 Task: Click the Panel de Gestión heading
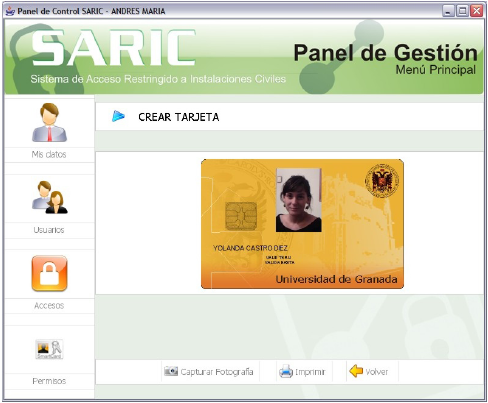point(385,53)
